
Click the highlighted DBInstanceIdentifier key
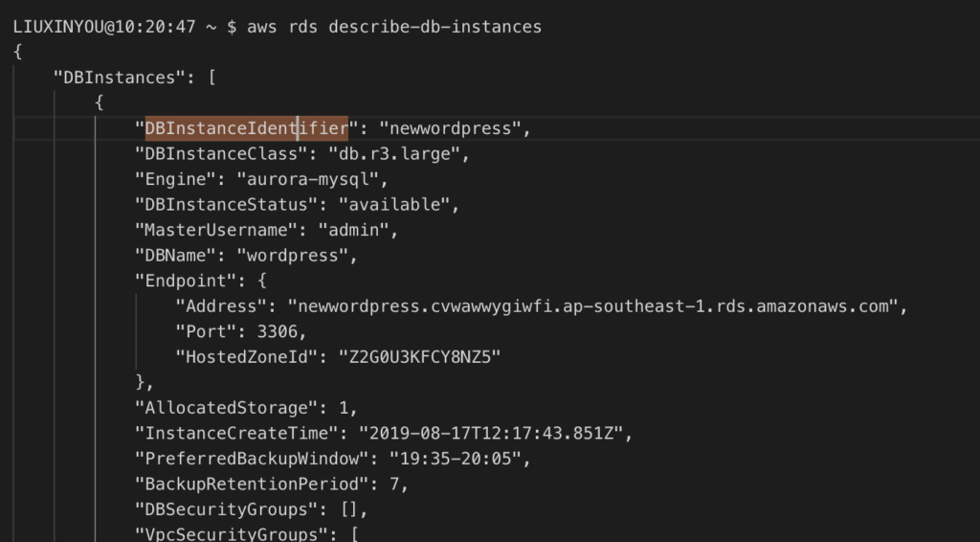point(247,128)
